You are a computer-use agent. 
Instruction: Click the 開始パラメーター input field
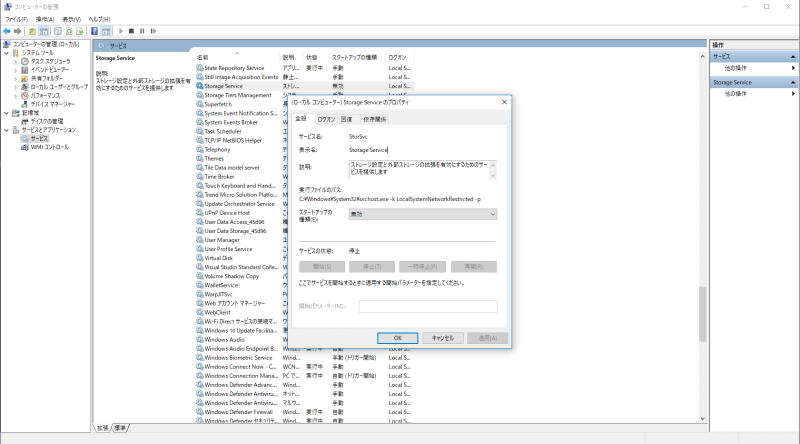(x=428, y=306)
